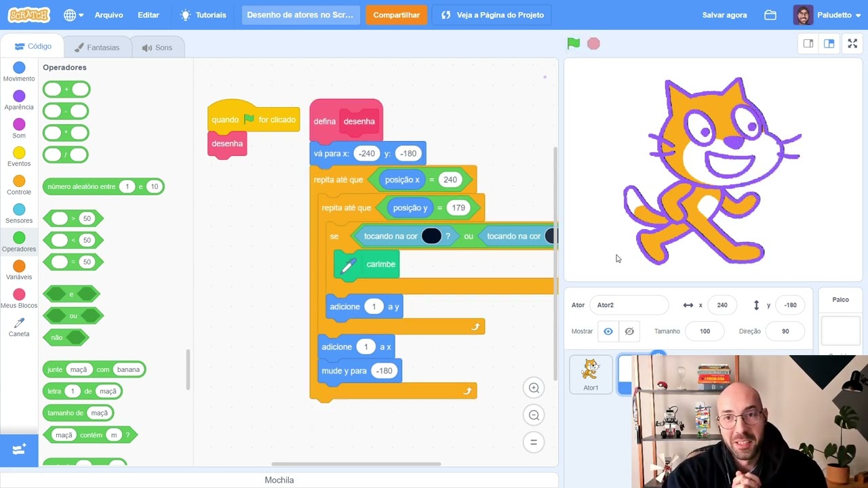Click the 'e' and operator block
The image size is (868, 488).
click(71, 294)
